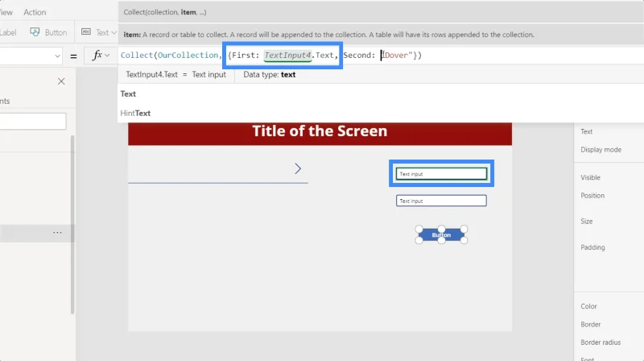Open the fx function dropdown
The width and height of the screenshot is (644, 361).
(101, 55)
